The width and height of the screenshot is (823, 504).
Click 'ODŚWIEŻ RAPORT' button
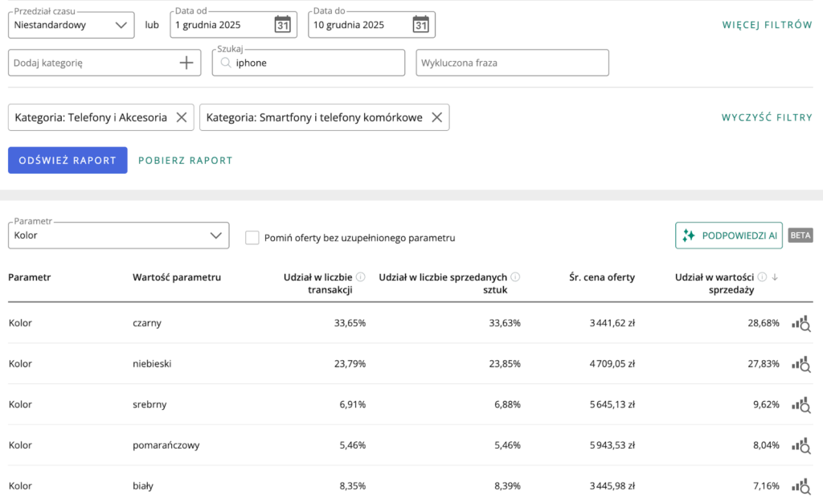pyautogui.click(x=68, y=160)
